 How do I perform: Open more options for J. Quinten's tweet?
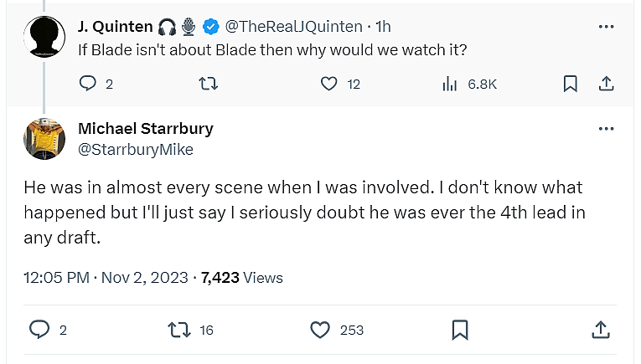(606, 27)
